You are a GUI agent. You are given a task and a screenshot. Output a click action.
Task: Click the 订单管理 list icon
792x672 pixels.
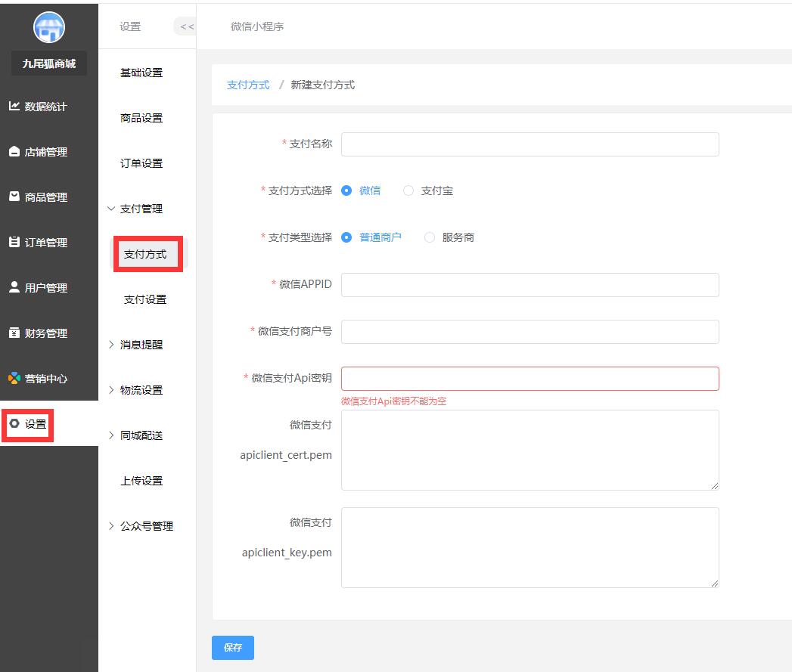click(14, 242)
